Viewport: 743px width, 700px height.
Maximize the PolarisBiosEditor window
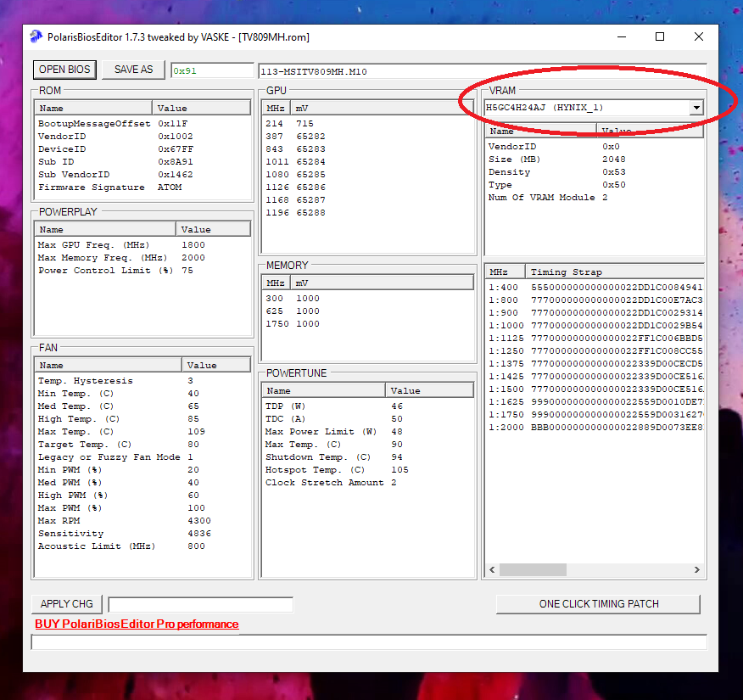coord(660,36)
